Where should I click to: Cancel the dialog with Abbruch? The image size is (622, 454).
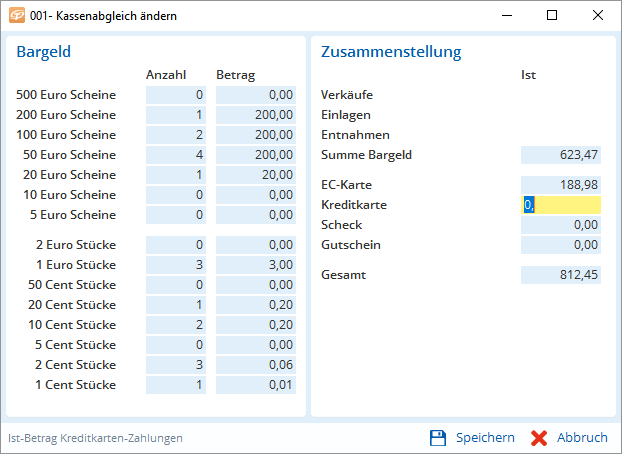[x=570, y=437]
